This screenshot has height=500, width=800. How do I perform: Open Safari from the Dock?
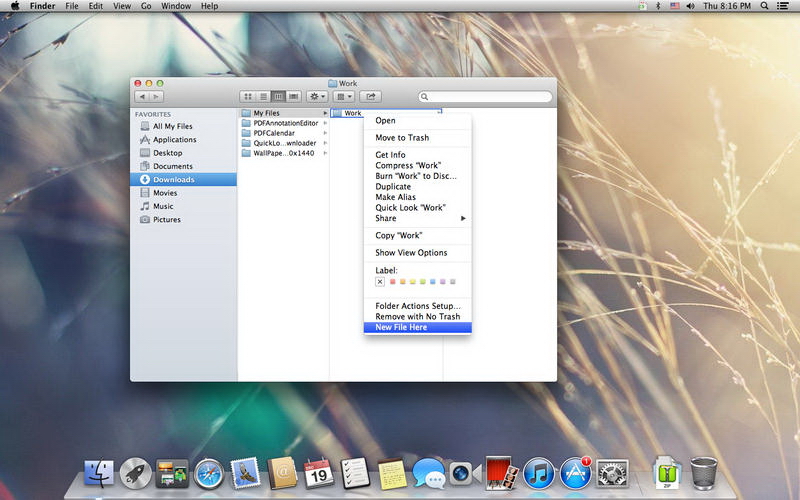(x=208, y=472)
